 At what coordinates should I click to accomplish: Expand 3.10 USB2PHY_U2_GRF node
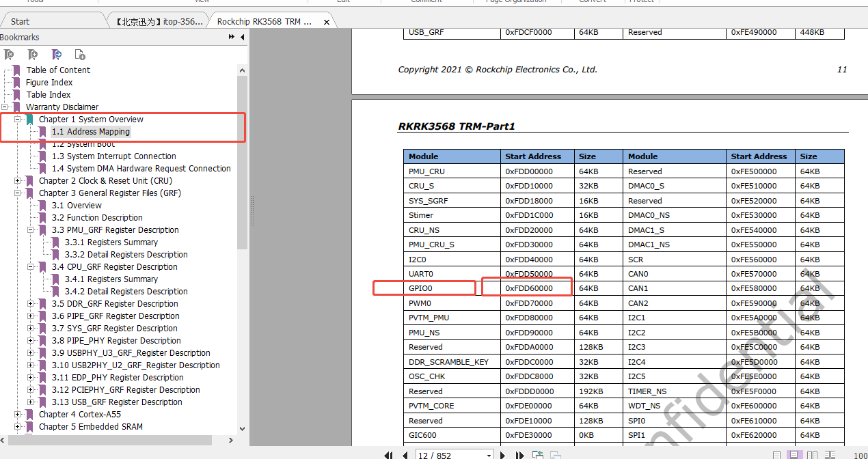pyautogui.click(x=31, y=365)
